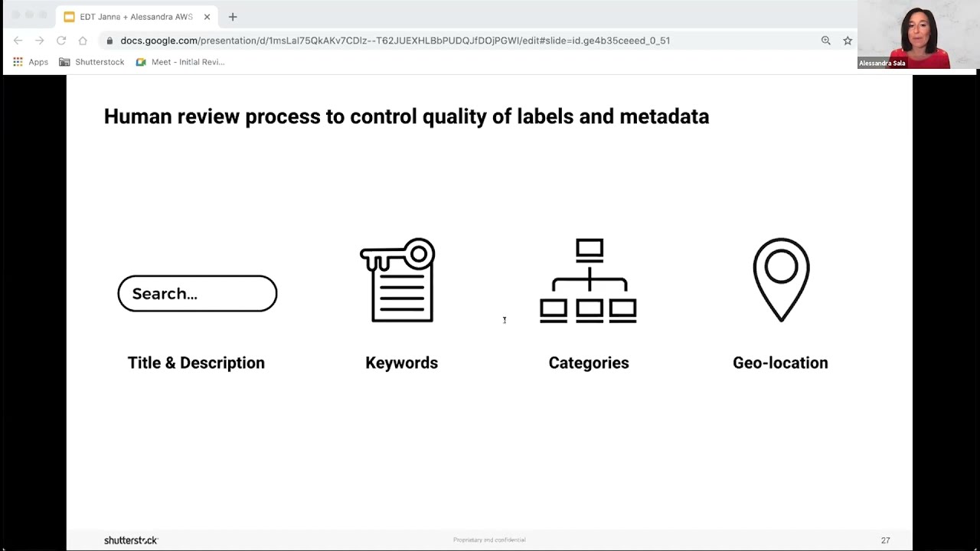
Task: Open the Shutterstock bookmark folder
Action: click(x=92, y=62)
